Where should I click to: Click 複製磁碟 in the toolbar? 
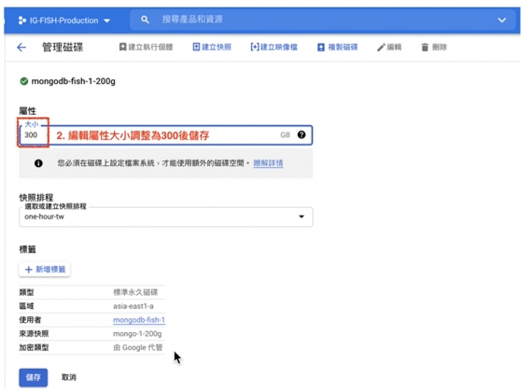338,47
